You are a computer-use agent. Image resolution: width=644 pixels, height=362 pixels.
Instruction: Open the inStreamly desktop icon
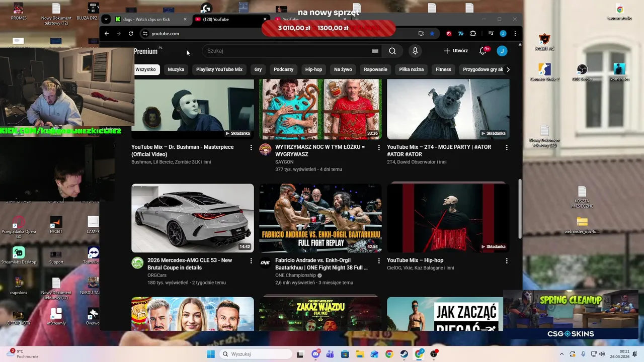click(56, 316)
